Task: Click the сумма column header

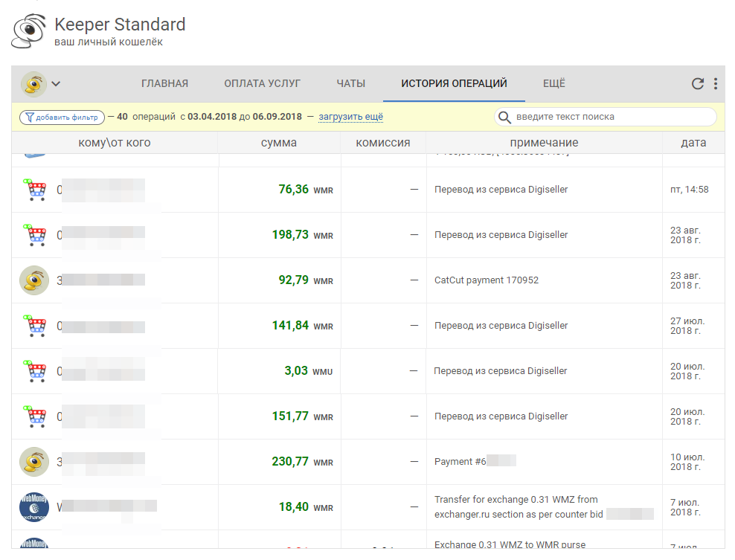Action: [279, 143]
